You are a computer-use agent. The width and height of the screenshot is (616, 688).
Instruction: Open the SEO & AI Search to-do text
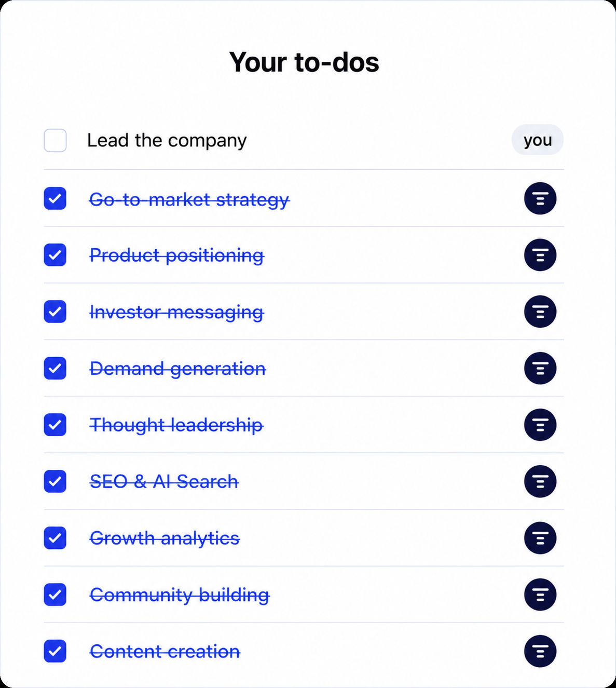click(164, 481)
